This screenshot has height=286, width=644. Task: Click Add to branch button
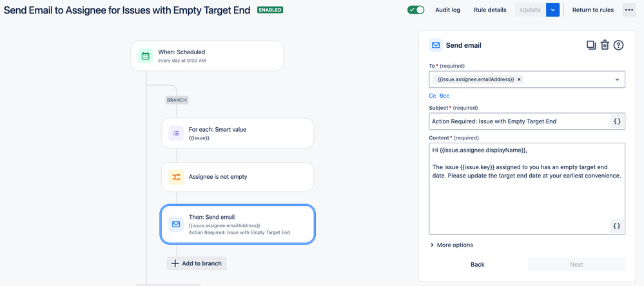click(x=197, y=263)
